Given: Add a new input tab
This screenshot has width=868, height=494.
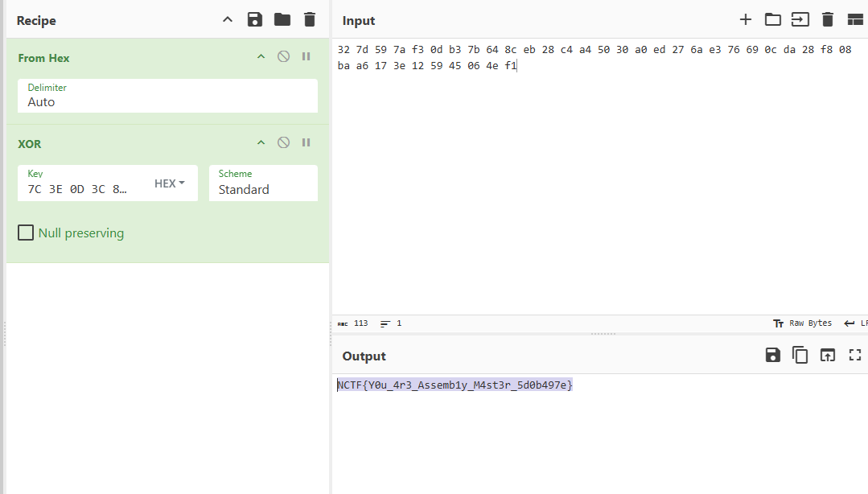Looking at the screenshot, I should pos(746,20).
